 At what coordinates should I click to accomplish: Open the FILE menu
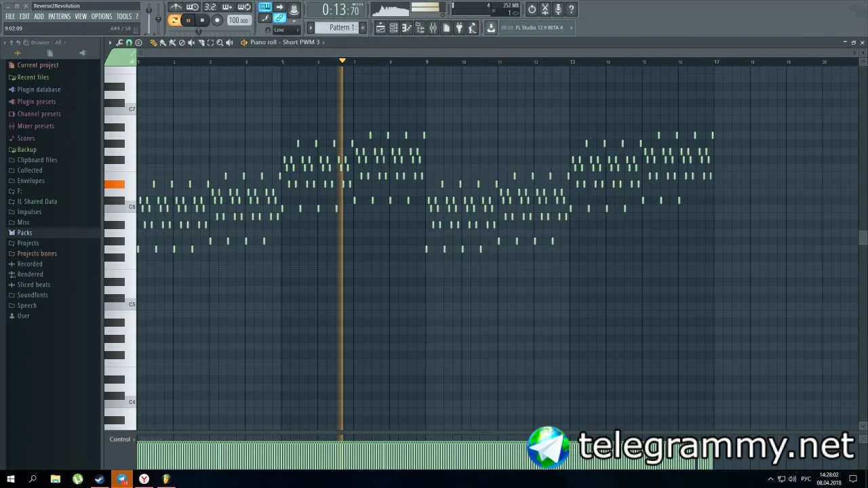pos(10,16)
